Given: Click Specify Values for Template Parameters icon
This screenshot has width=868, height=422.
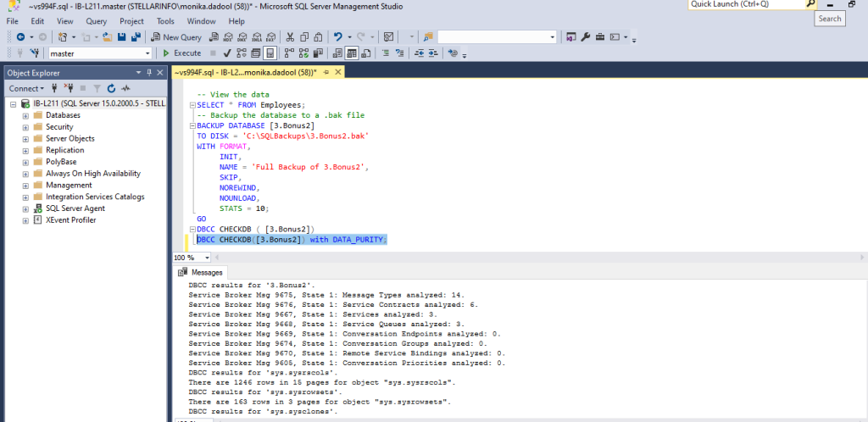Looking at the screenshot, I should tap(453, 53).
